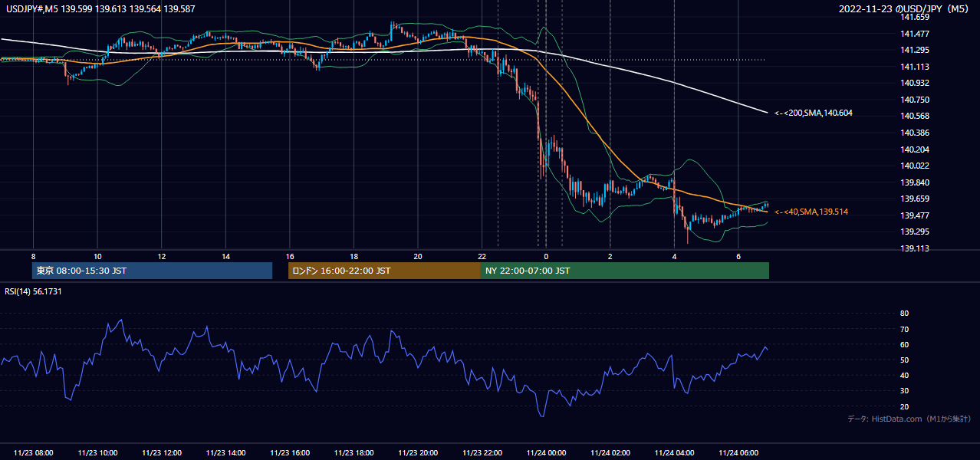Select the NY 22:00-07:00 JST session bar
This screenshot has height=460, width=980.
click(x=625, y=271)
